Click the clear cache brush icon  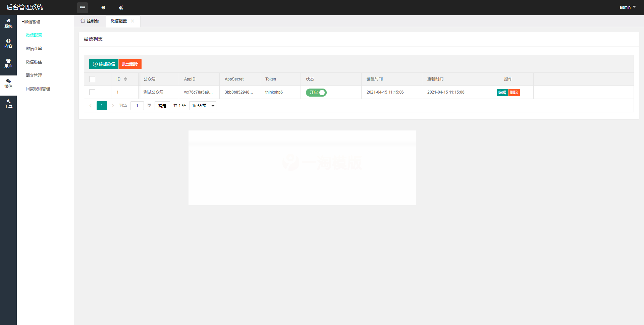[121, 7]
